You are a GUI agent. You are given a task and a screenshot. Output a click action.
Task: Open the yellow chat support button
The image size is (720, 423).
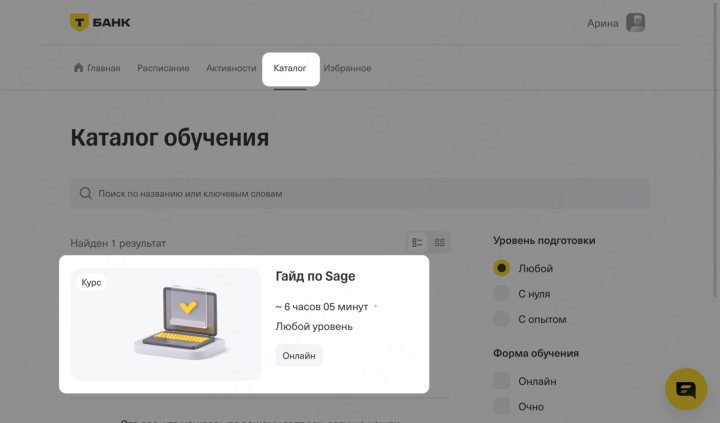coord(686,389)
